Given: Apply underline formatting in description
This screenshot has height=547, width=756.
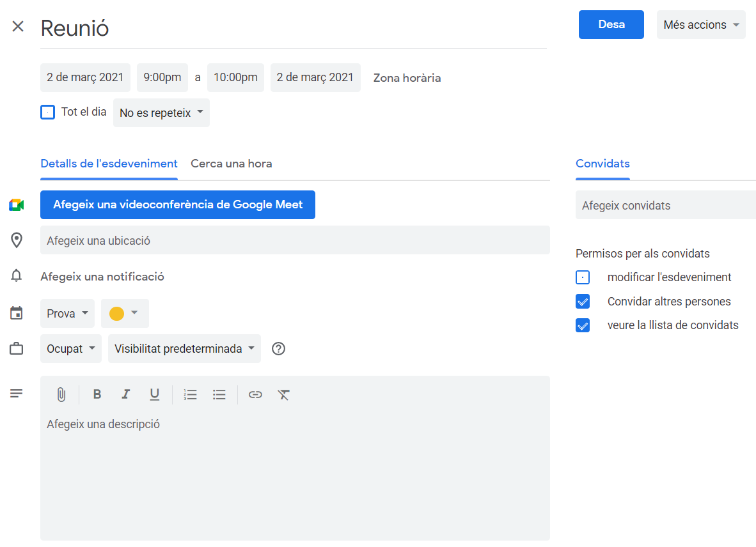Looking at the screenshot, I should click(x=155, y=395).
